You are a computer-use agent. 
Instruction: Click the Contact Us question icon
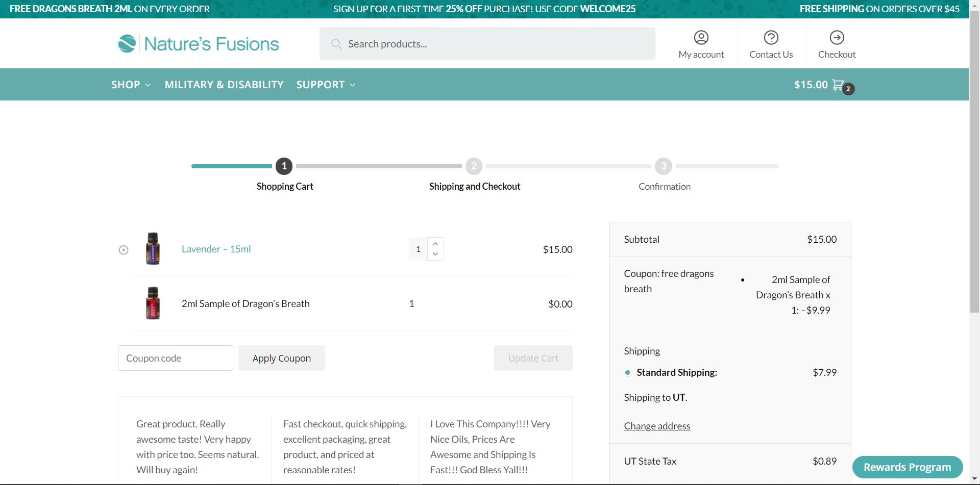771,38
